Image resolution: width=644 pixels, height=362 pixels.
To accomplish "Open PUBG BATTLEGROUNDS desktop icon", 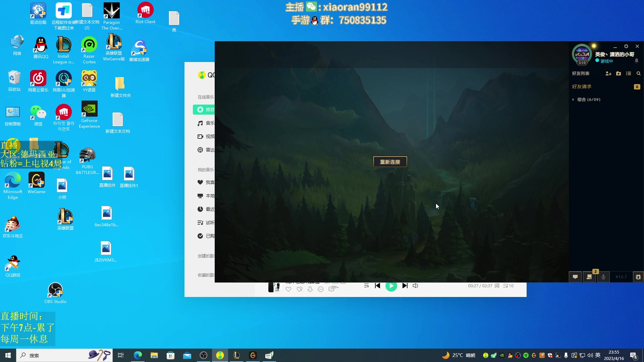I will (87, 161).
